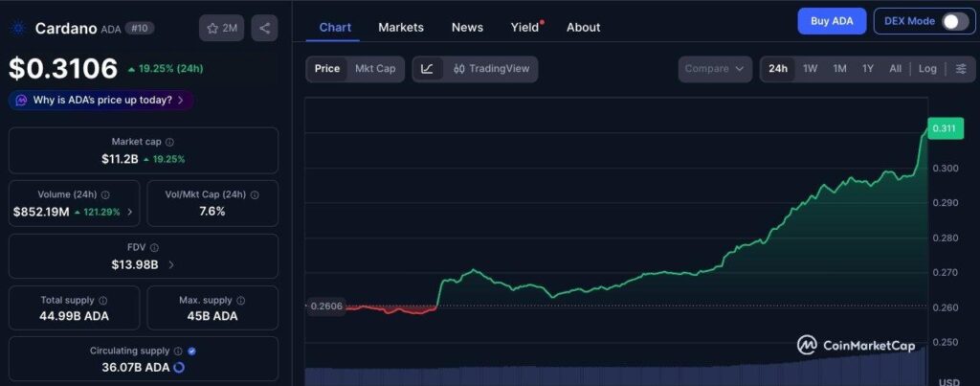Click the 44.99B ADA total supply value

74,316
